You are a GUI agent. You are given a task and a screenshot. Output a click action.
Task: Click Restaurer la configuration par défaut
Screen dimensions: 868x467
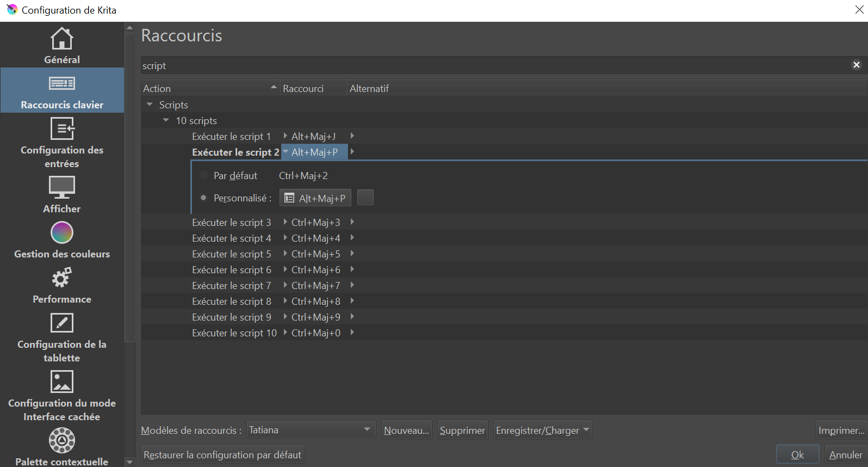pyautogui.click(x=222, y=454)
